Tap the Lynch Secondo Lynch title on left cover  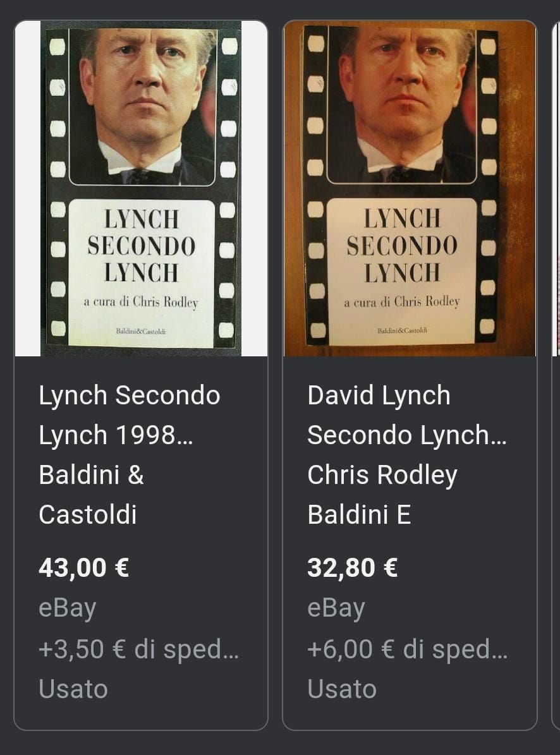click(142, 246)
